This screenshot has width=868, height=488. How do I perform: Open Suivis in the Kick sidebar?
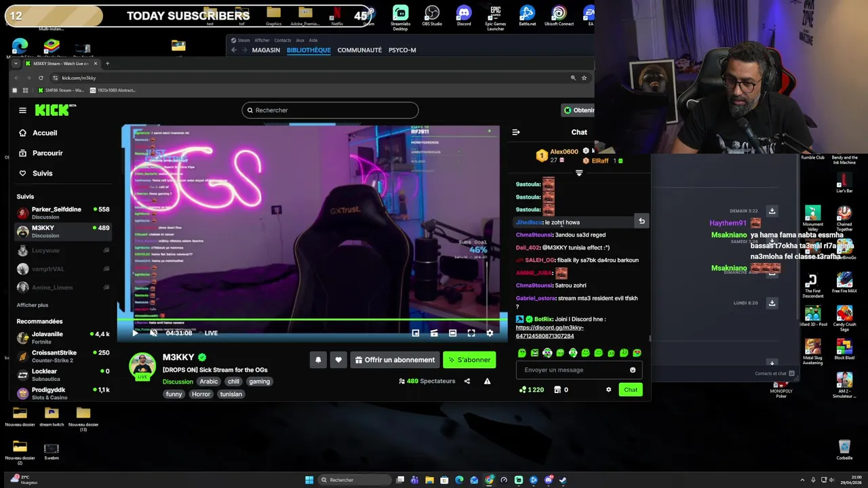[x=35, y=174]
